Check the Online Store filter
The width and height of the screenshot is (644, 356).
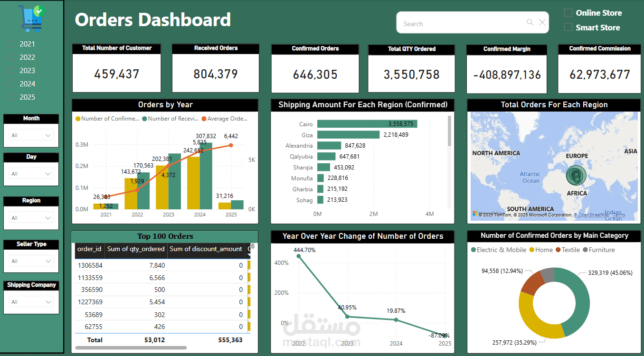(x=567, y=12)
